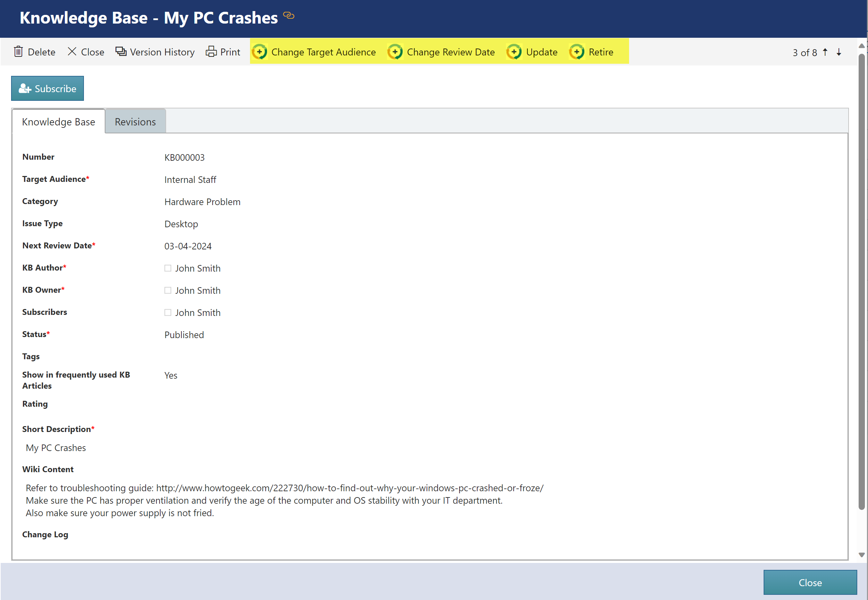Retire this knowledge base article
868x600 pixels.
(x=592, y=52)
